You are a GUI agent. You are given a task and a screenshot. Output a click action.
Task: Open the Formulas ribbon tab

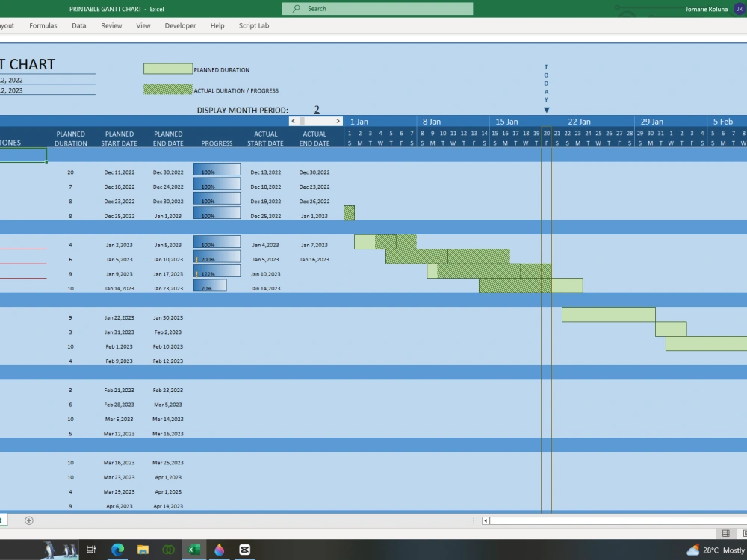(43, 25)
